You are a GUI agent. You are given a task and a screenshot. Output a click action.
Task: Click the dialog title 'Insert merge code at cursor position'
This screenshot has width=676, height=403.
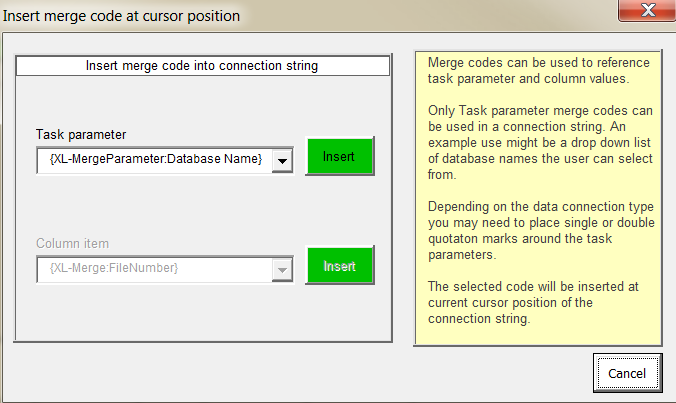point(121,16)
